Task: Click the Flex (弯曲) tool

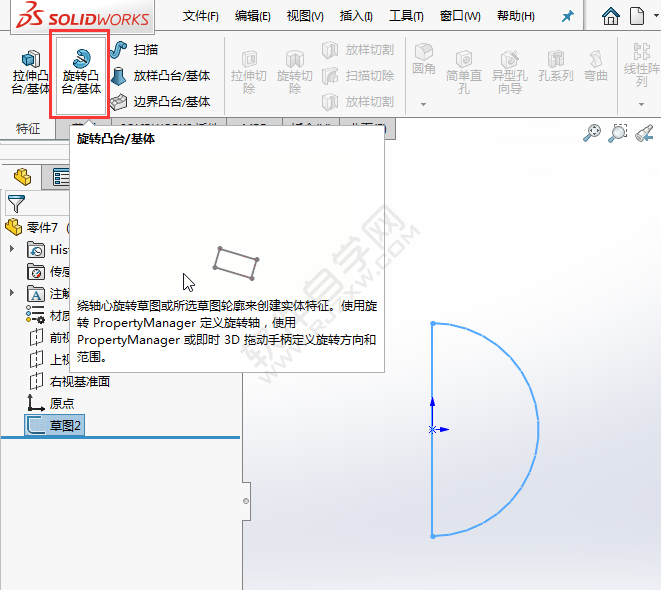Action: click(596, 67)
